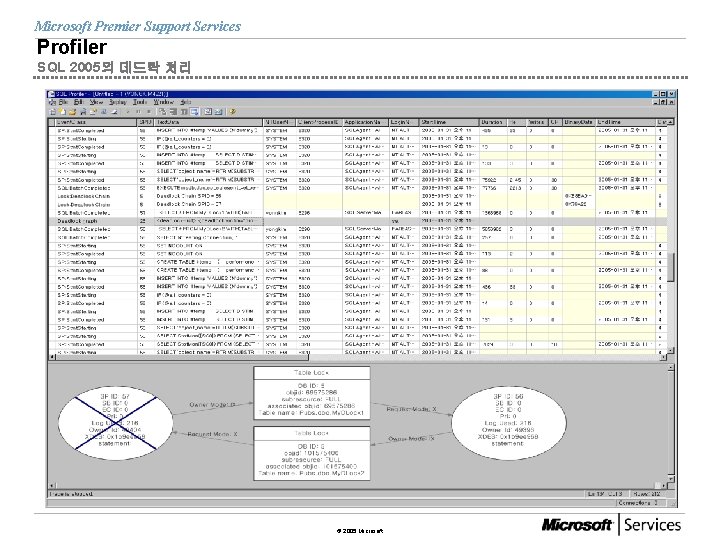Click the highlighted Auto Scroll toolbar icon

[x=194, y=112]
